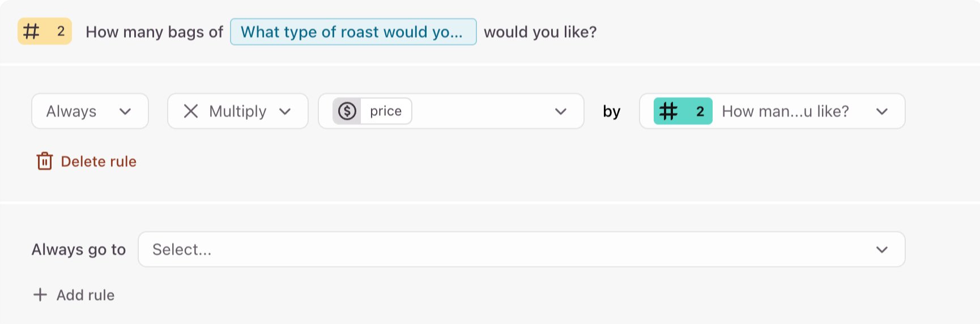
Task: Open the Always condition dropdown
Action: (x=90, y=111)
